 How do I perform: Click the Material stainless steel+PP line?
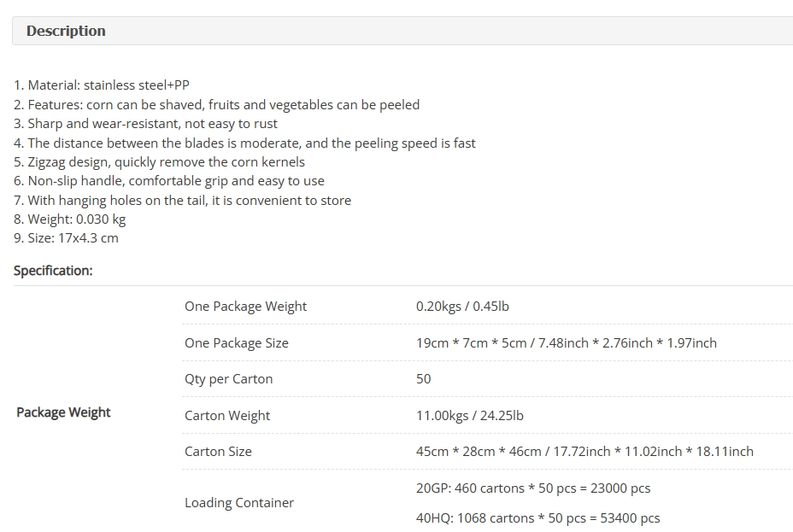pyautogui.click(x=102, y=85)
